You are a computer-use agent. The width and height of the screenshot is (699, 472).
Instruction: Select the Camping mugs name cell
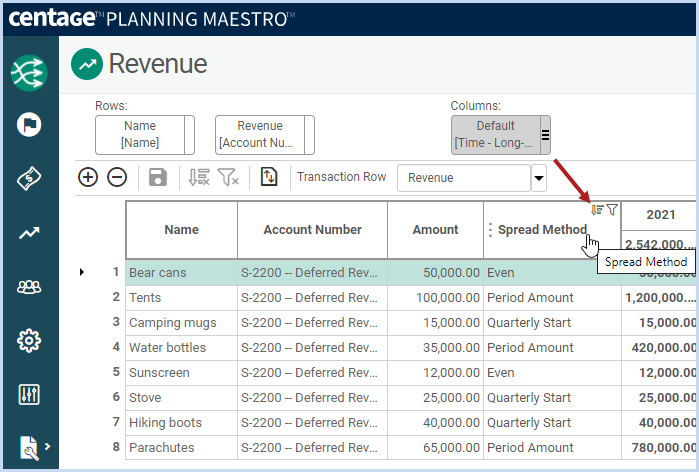click(x=181, y=323)
